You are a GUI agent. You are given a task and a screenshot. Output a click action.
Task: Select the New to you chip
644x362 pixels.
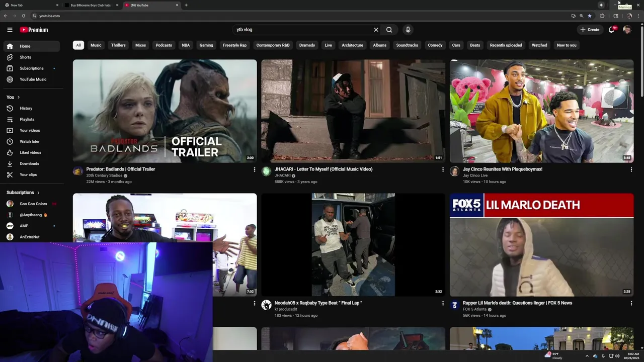567,45
